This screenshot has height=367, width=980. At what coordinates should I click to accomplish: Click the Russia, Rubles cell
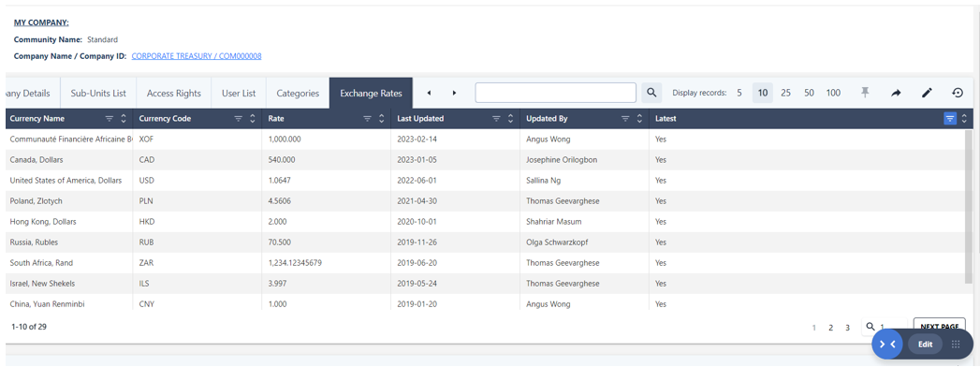[69, 242]
